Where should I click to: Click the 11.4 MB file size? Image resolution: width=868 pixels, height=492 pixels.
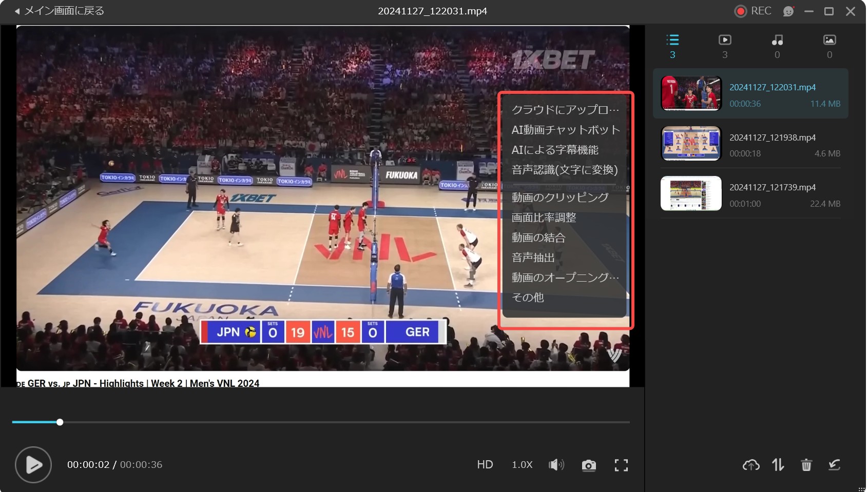coord(825,104)
